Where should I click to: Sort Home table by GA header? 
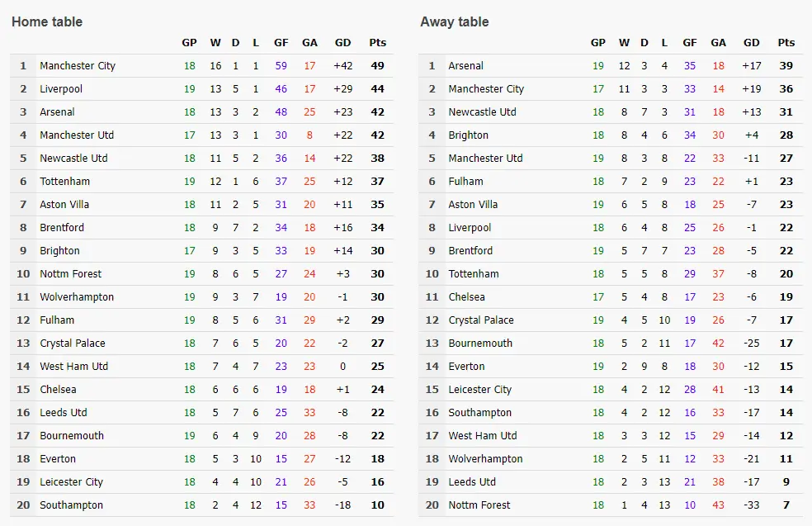tap(309, 43)
